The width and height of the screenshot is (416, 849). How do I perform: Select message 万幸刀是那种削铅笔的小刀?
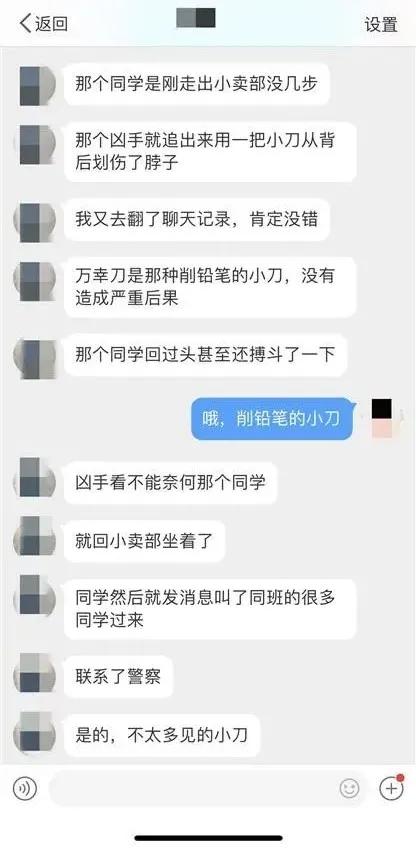(210, 287)
